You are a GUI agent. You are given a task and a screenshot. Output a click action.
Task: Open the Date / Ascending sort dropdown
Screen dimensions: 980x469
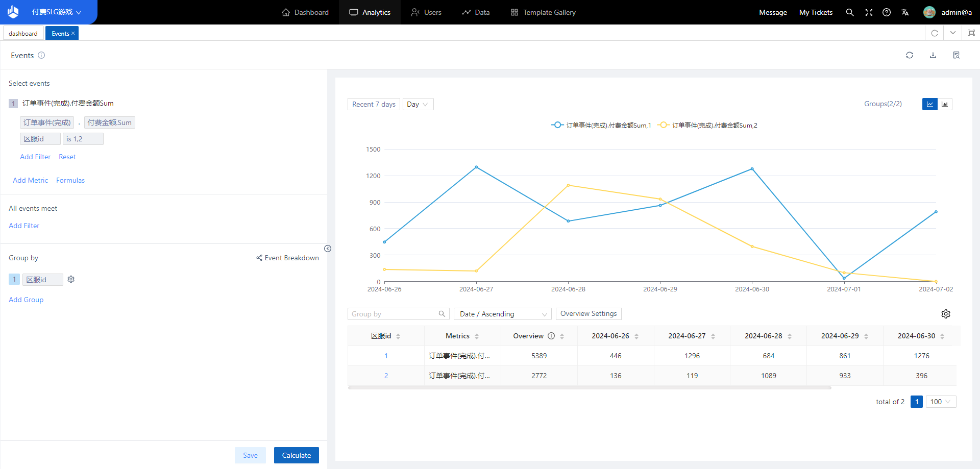coord(502,314)
